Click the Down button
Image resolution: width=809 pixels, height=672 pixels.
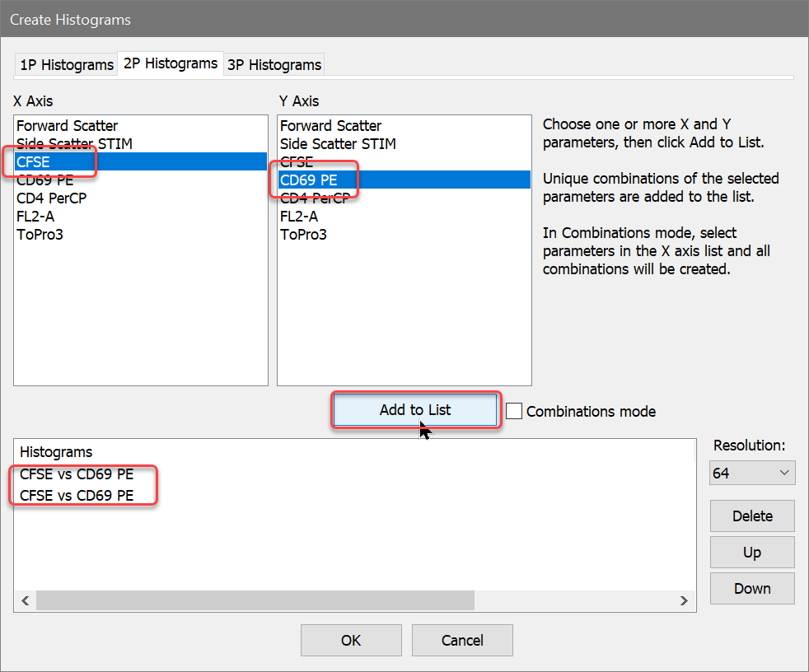pyautogui.click(x=751, y=589)
